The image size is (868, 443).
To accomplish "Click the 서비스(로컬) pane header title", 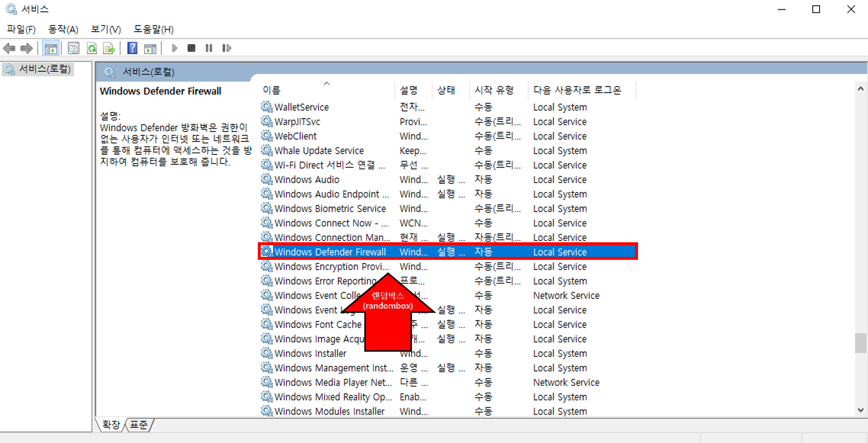I will (x=148, y=72).
